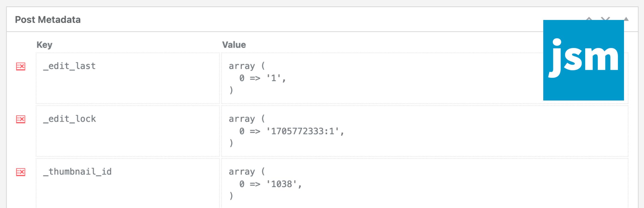Click the '1038' thumbnail value
The width and height of the screenshot is (644, 208).
(281, 184)
